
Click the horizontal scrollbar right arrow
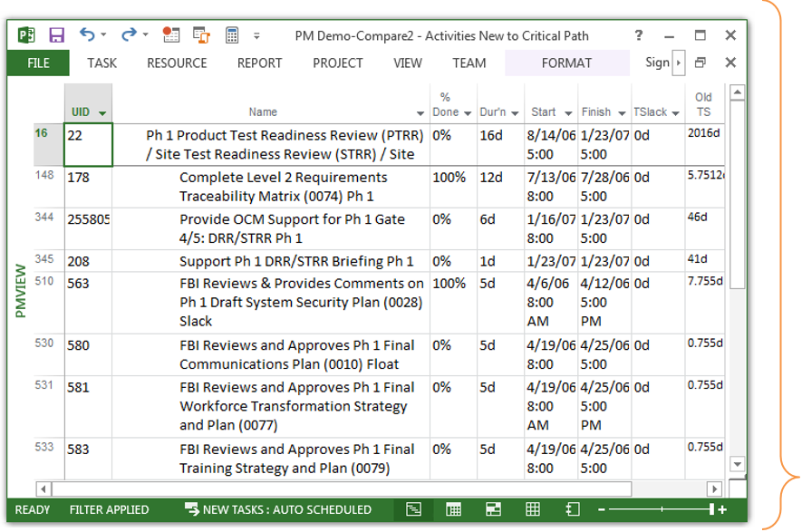point(714,489)
